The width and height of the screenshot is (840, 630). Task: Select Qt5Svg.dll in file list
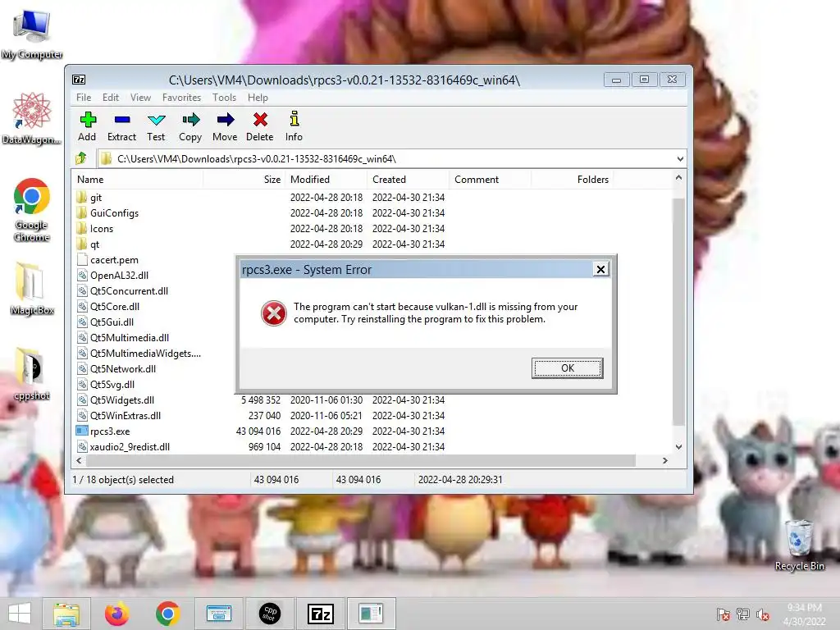(106, 384)
